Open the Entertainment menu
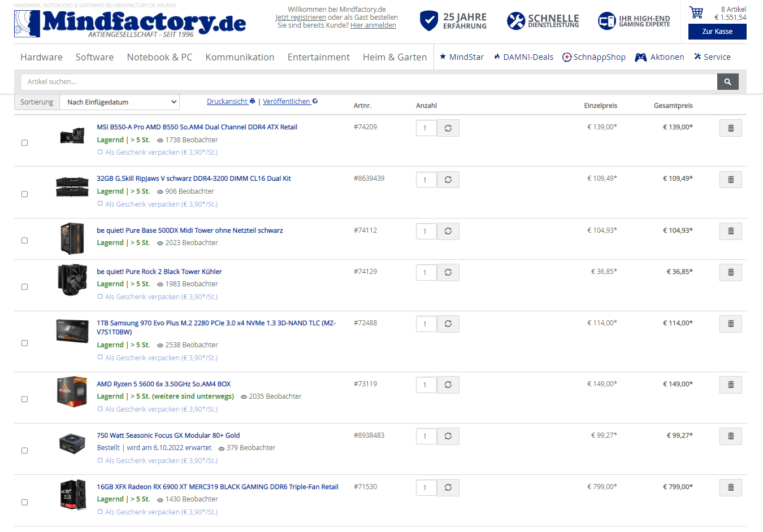 [318, 57]
